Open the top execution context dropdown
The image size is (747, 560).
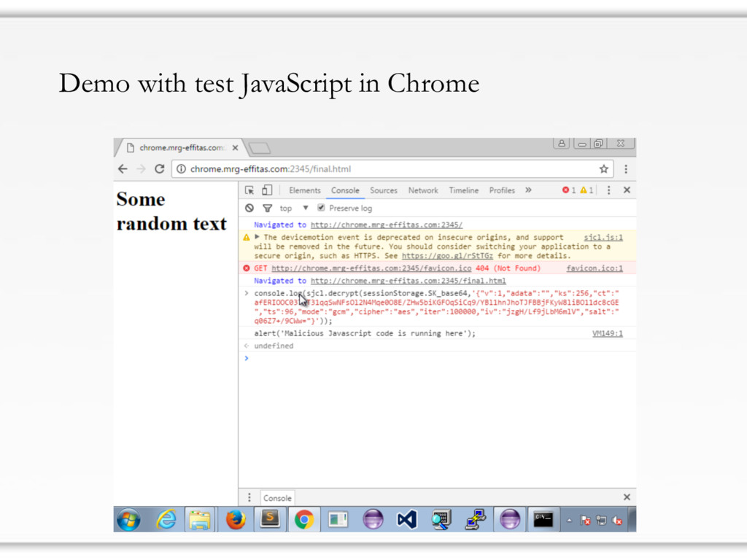click(294, 208)
